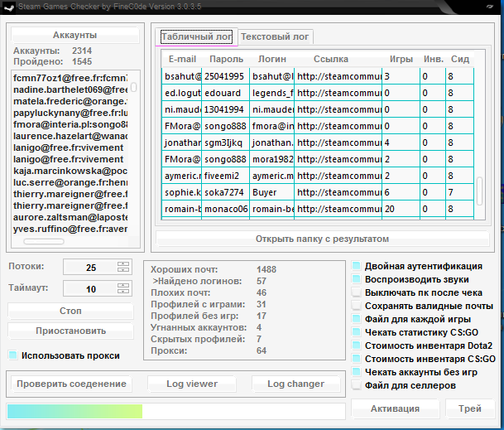This screenshot has width=504, height=430.
Task: Select laurence.hazelart account row
Action: pos(70,136)
